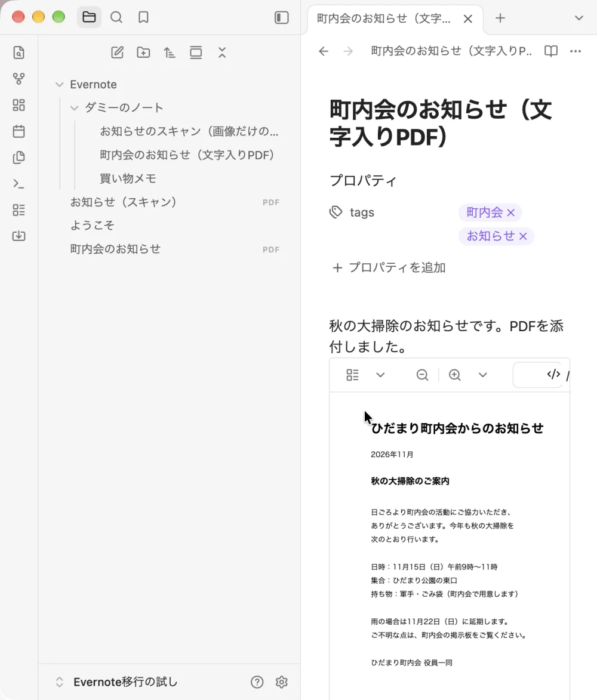Image resolution: width=597 pixels, height=700 pixels.
Task: Open お知らせ（スキャン）PDF file
Action: pos(174,202)
